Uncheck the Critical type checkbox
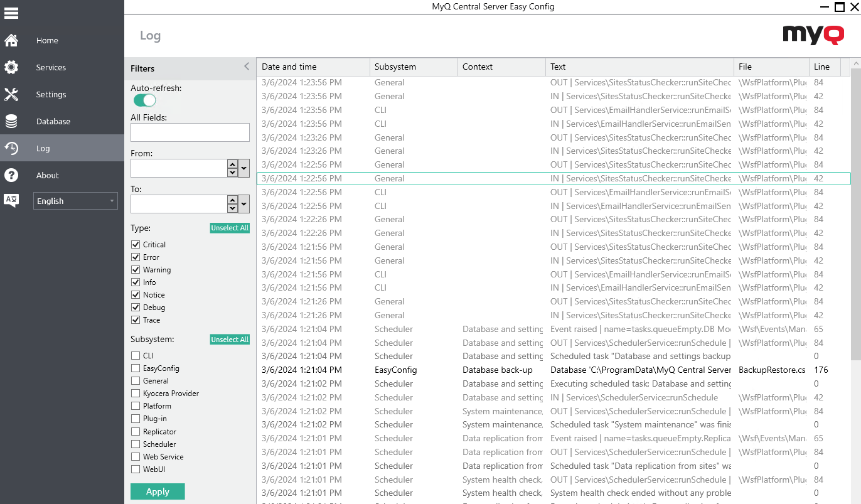The width and height of the screenshot is (861, 504). click(x=136, y=245)
